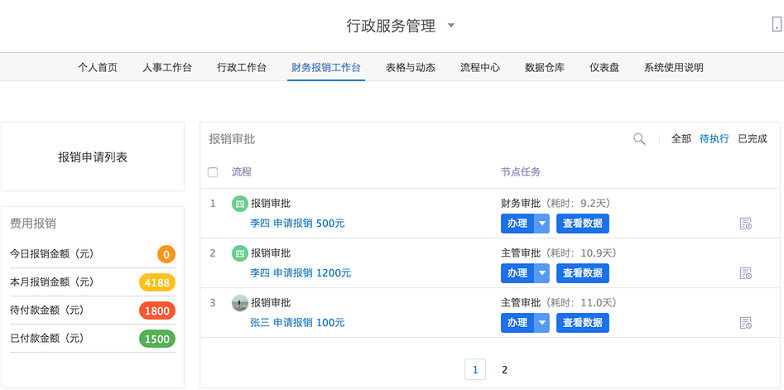
Task: Switch to the 人事工作台 tab
Action: tap(167, 68)
